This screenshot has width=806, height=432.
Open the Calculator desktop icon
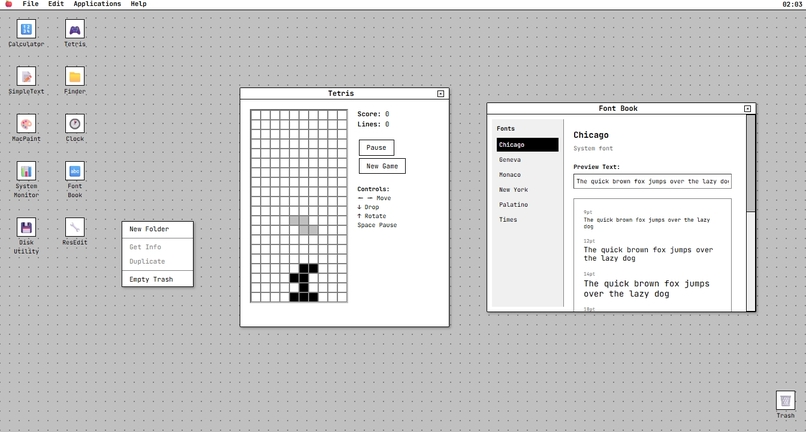click(x=26, y=33)
